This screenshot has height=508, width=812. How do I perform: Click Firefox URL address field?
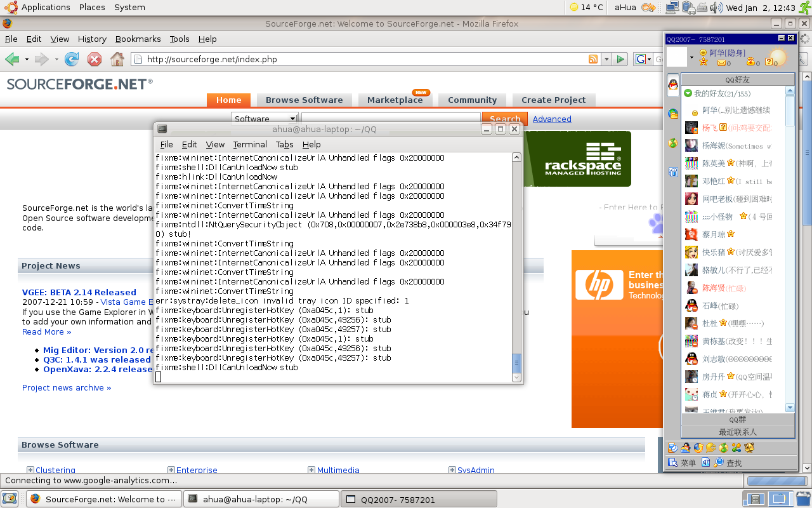367,59
